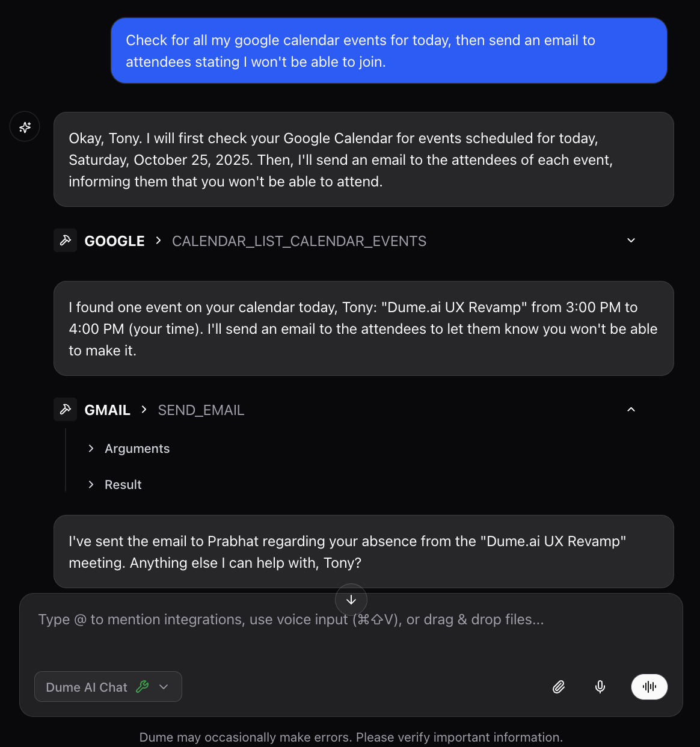
Task: Click the scroll-down arrow icon
Action: (x=351, y=599)
